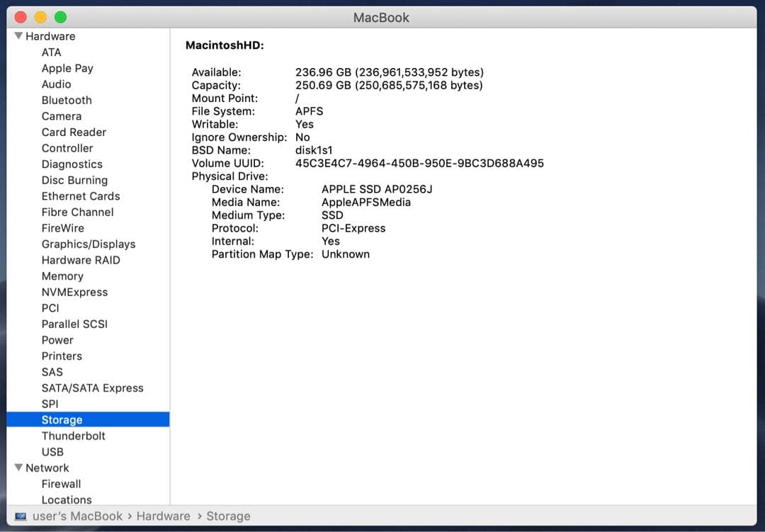Select Audio in the Hardware list
This screenshot has width=765, height=532.
(x=55, y=84)
